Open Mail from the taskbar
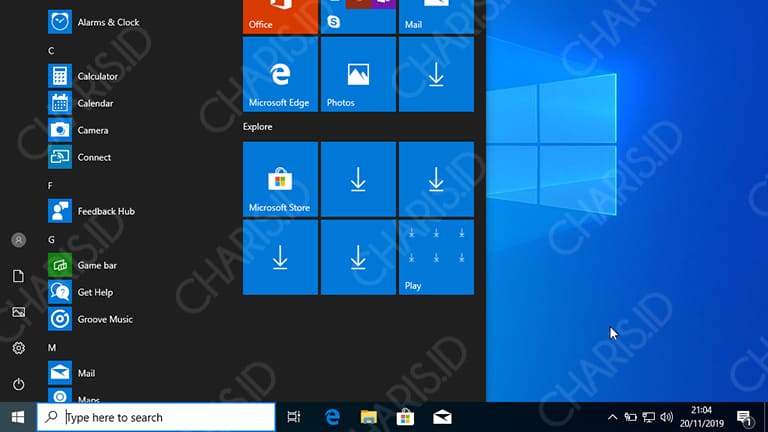The image size is (768, 432). 442,417
